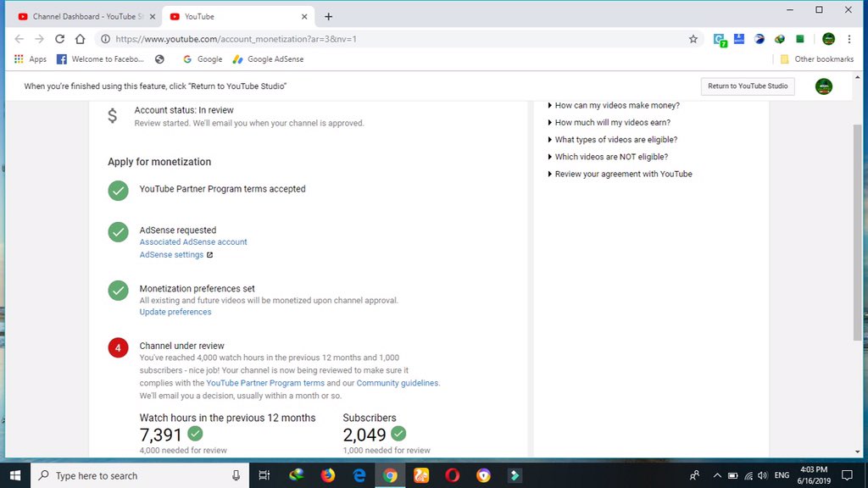The width and height of the screenshot is (868, 488).
Task: Click Return to YouTube Studio button
Action: tap(748, 86)
